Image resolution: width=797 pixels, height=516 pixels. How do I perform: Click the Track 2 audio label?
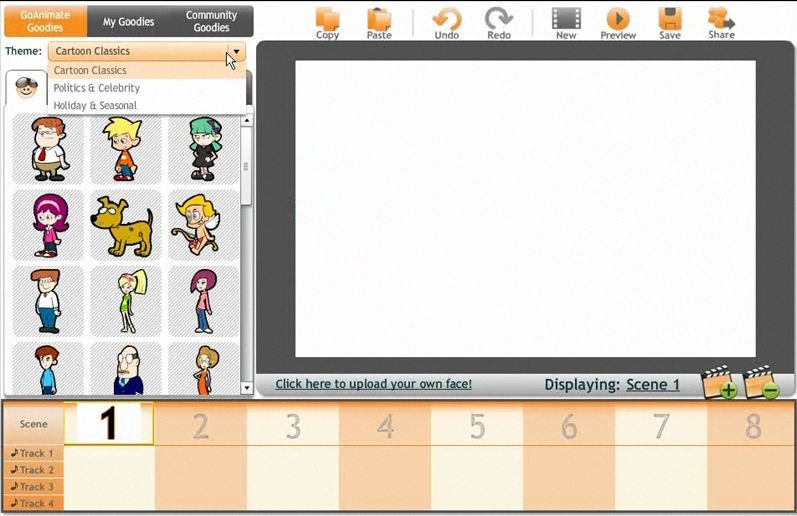click(34, 470)
